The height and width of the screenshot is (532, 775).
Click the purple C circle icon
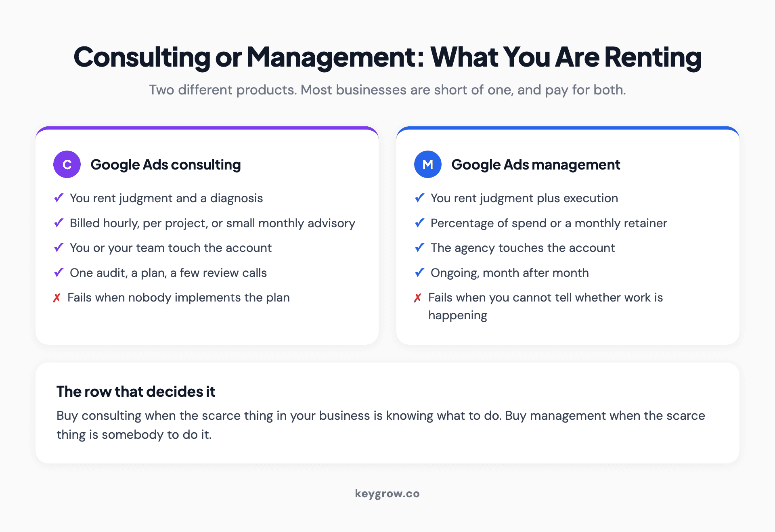67,164
